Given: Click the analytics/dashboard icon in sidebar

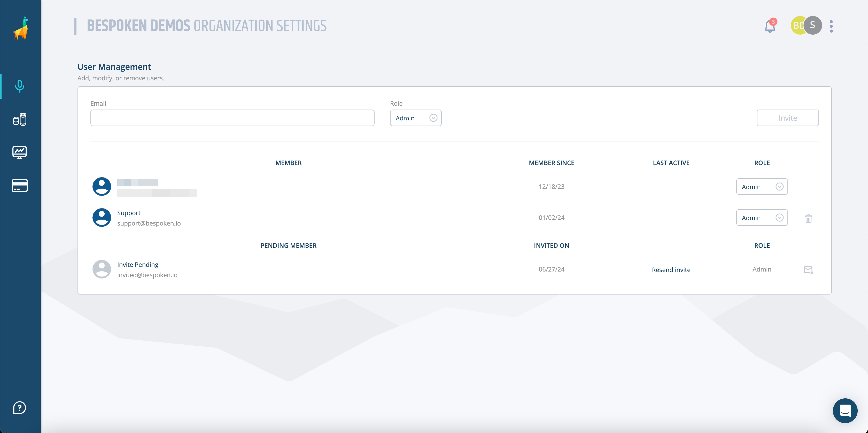Looking at the screenshot, I should pos(19,152).
